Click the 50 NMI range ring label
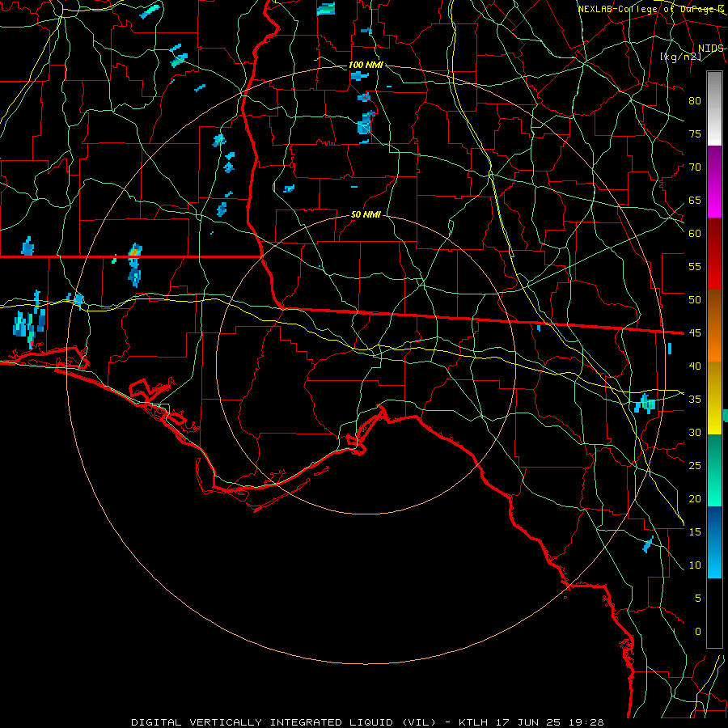Screen dimensions: 728x728 (366, 214)
